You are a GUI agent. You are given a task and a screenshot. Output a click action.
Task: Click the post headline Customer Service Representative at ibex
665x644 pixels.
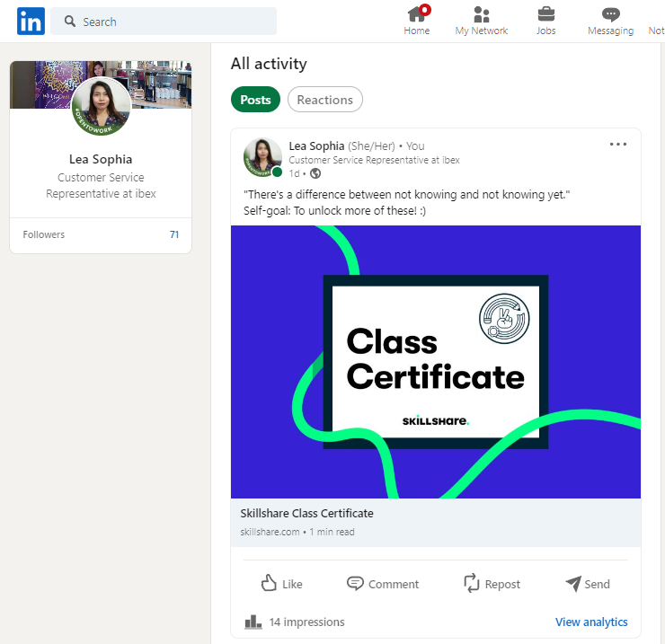tap(374, 160)
